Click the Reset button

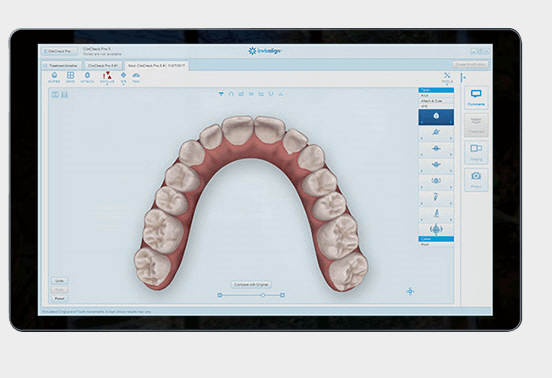[x=59, y=298]
